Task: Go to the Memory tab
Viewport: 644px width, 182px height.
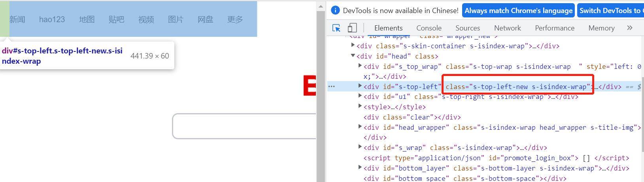Action: (601, 28)
